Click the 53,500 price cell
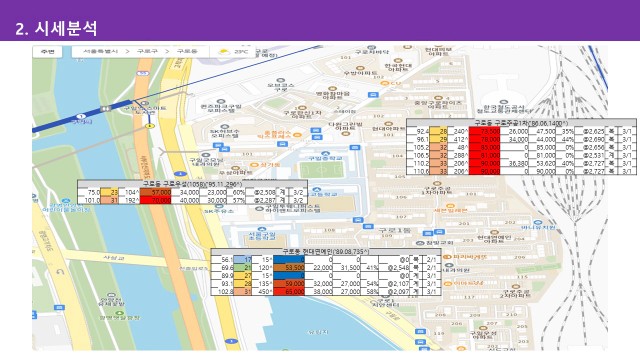640x360 pixels. pyautogui.click(x=289, y=268)
